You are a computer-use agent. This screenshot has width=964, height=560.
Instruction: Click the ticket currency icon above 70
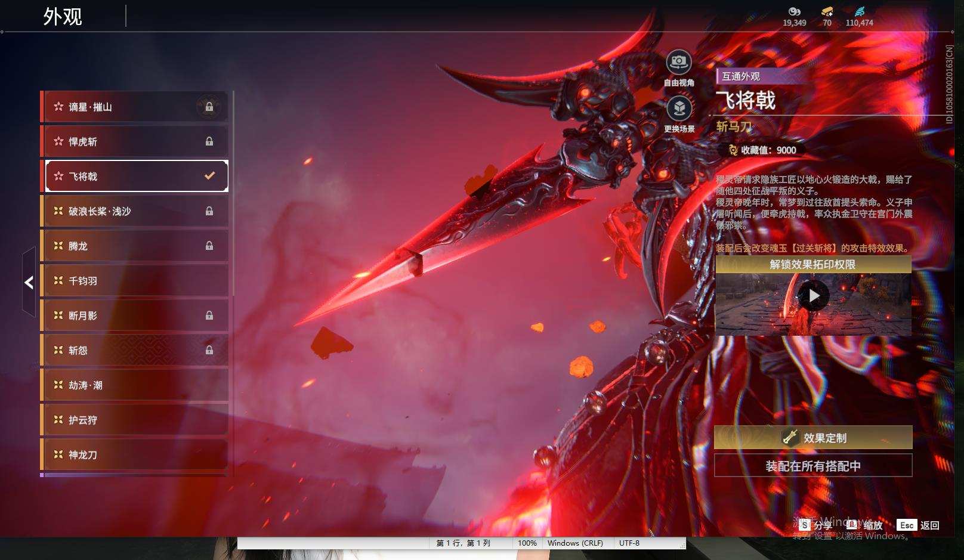(827, 11)
